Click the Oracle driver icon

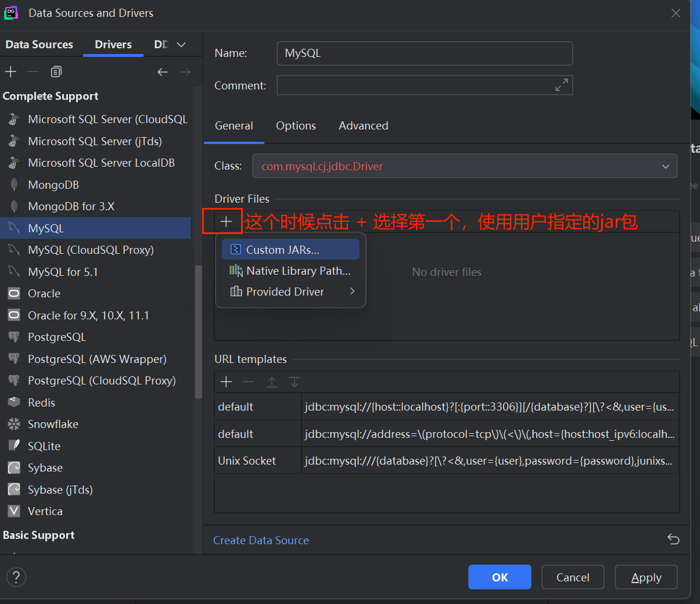[14, 294]
